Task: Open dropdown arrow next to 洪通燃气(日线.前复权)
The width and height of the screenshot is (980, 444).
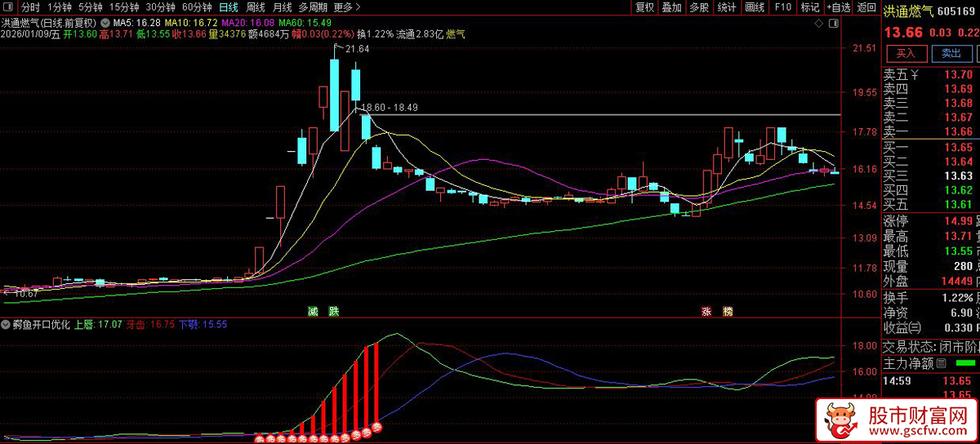Action: [x=104, y=21]
